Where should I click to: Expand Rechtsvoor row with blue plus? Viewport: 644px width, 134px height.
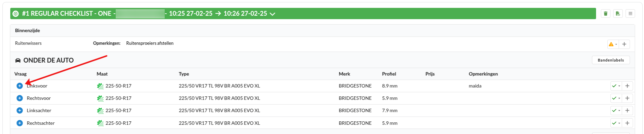[20, 98]
